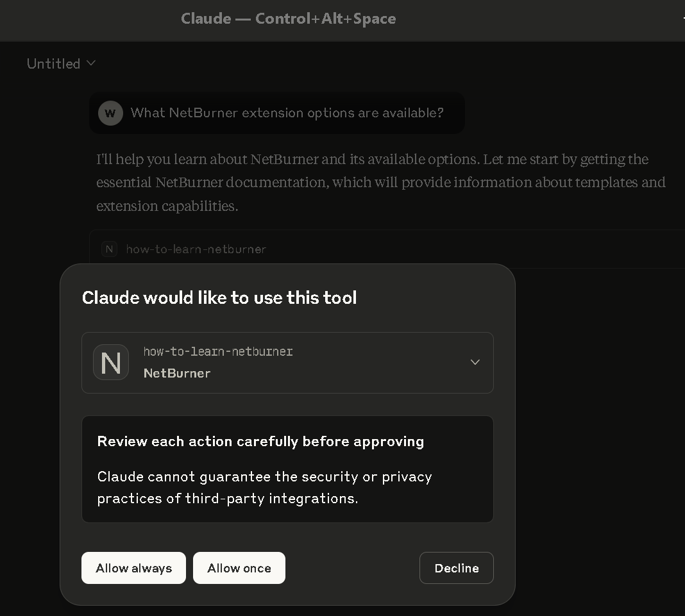Screen dimensions: 685x616
Task: Click the security warning panel in the dialog
Action: (x=287, y=469)
